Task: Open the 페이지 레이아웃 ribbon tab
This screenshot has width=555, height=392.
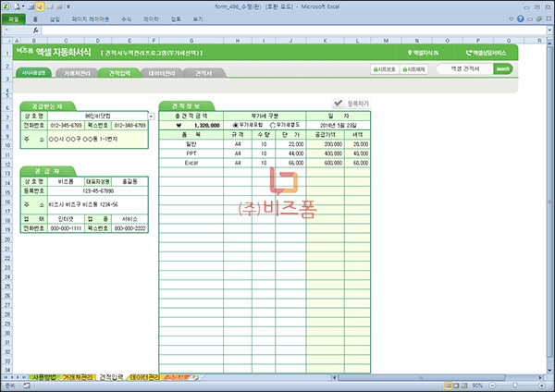Action: point(91,19)
